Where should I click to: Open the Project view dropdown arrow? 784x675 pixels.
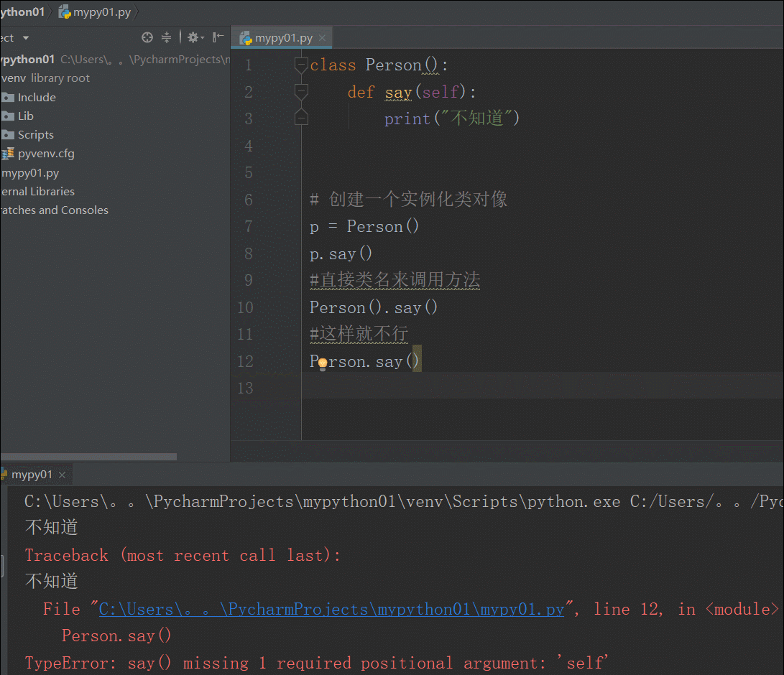(25, 38)
